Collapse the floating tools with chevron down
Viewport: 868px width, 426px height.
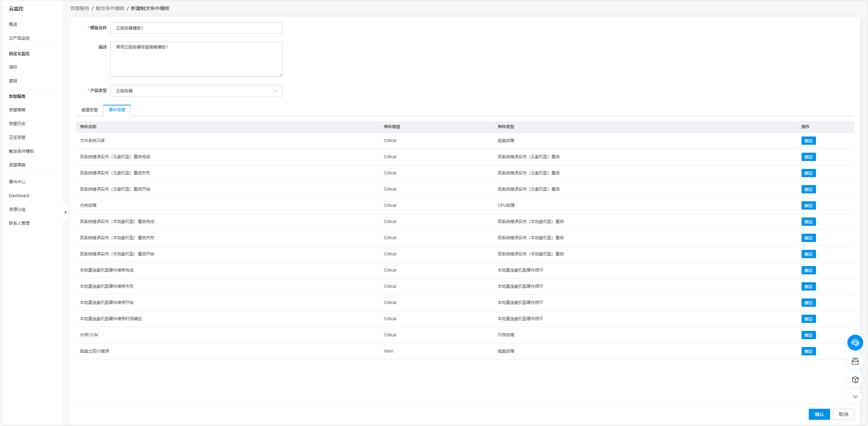[855, 397]
